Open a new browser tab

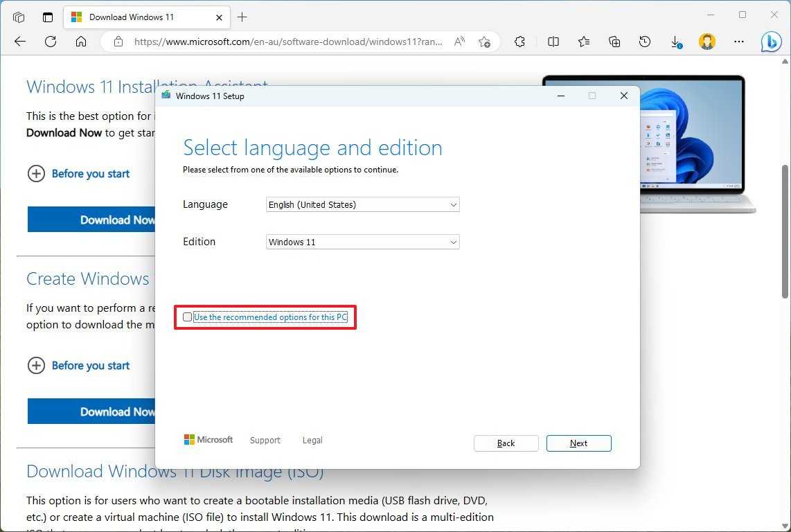242,17
